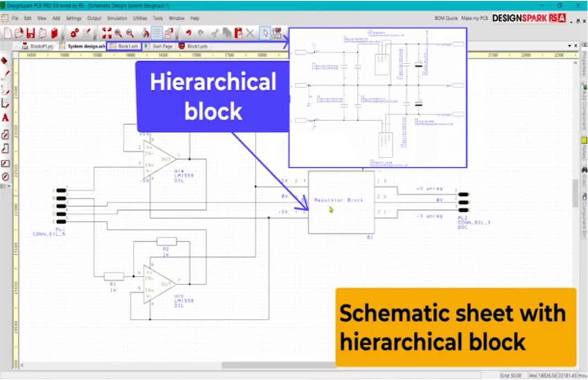The image size is (588, 380).
Task: Open the Window menu
Action: pos(176,18)
